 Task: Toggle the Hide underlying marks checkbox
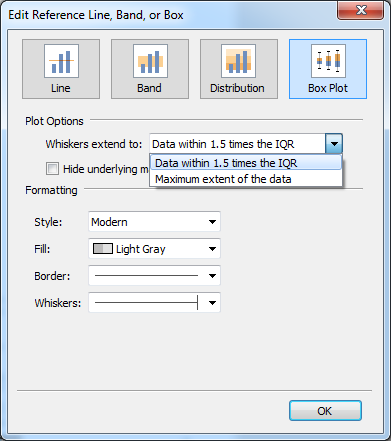pyautogui.click(x=52, y=169)
